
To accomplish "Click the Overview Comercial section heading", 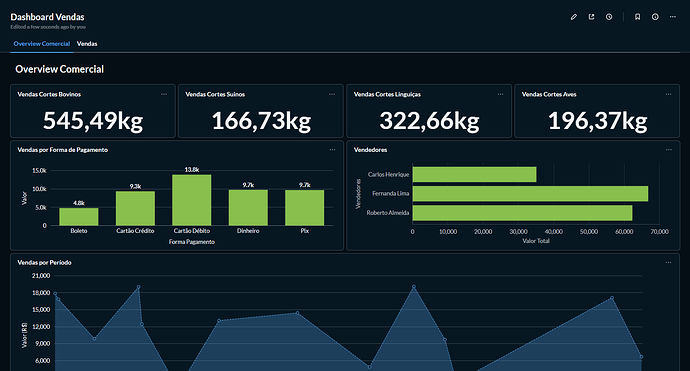I will (59, 69).
